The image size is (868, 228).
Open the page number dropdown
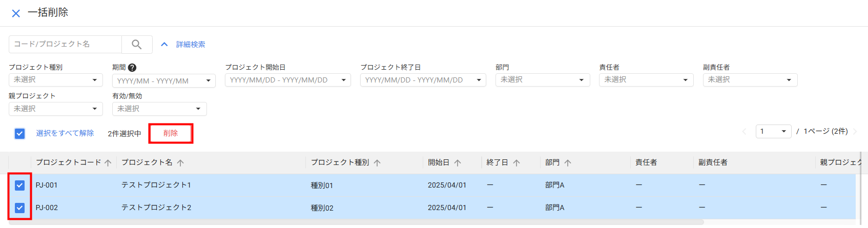[773, 132]
